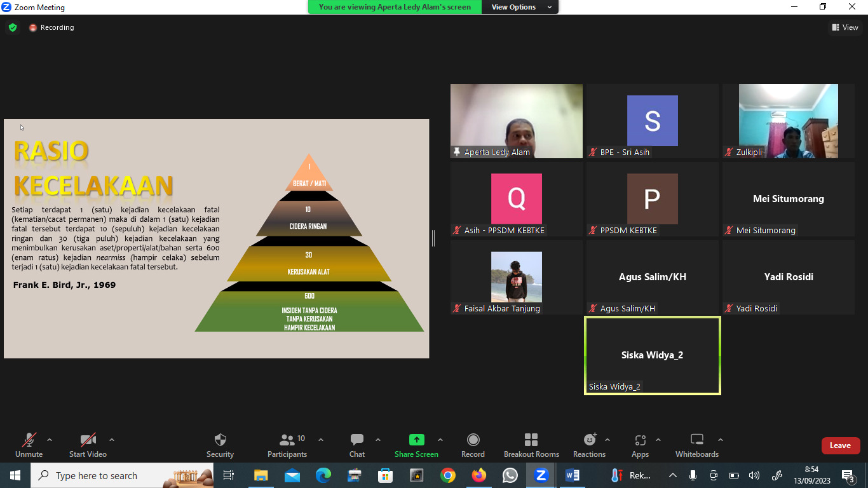Leave the meeting
868x488 pixels.
[x=840, y=445]
